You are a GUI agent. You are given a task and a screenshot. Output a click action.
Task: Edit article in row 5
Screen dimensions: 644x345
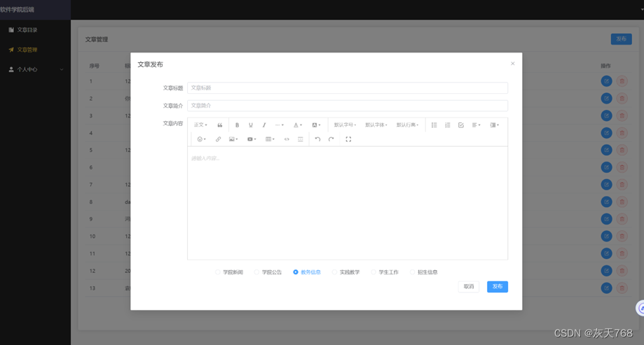pos(606,150)
